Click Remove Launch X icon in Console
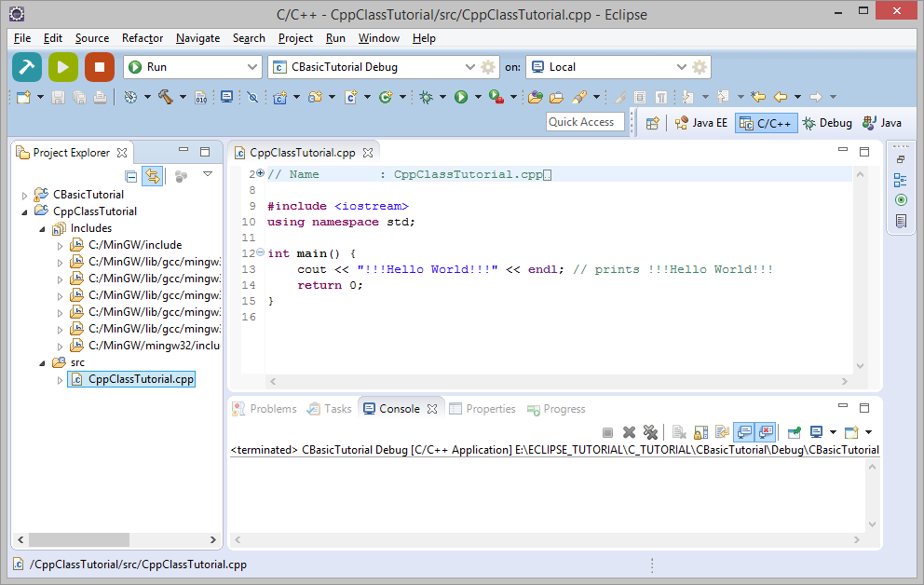Viewport: 924px width, 585px height. coord(629,432)
